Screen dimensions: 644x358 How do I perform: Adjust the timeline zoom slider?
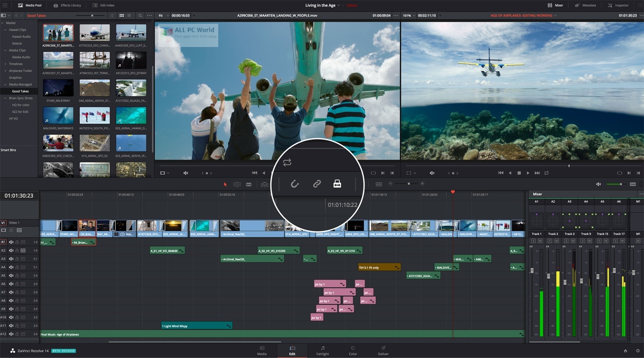408,184
